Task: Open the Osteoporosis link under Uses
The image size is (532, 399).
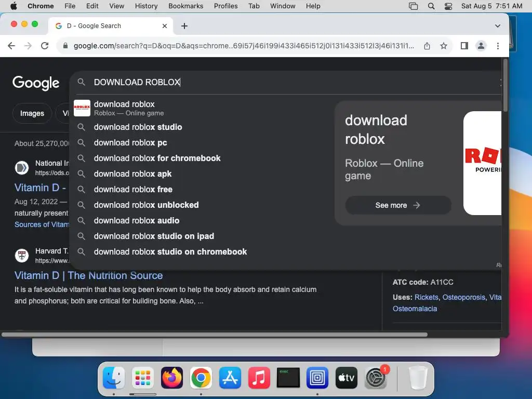Action: 464,297
